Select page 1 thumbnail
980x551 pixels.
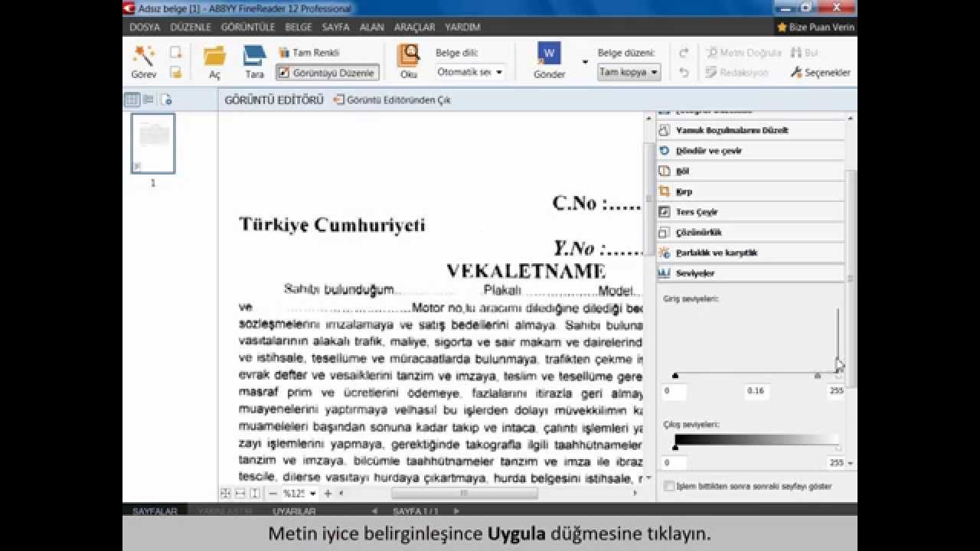(153, 143)
